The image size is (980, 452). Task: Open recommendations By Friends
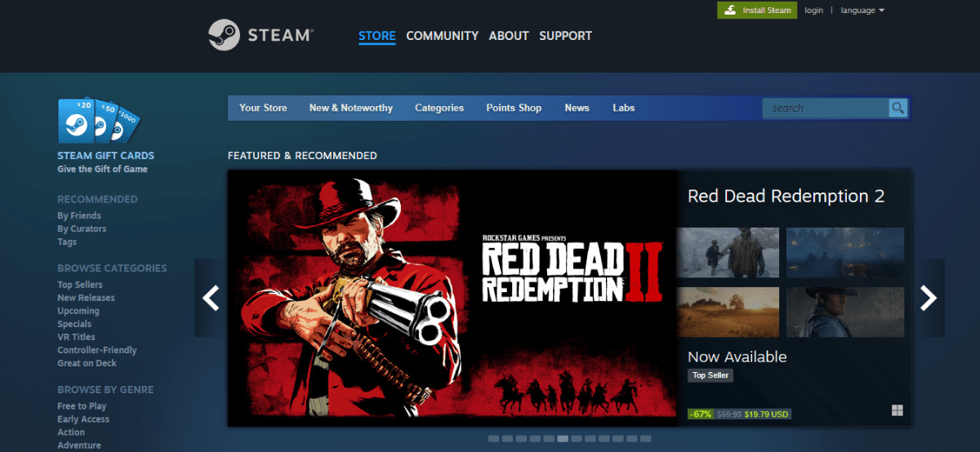(79, 216)
